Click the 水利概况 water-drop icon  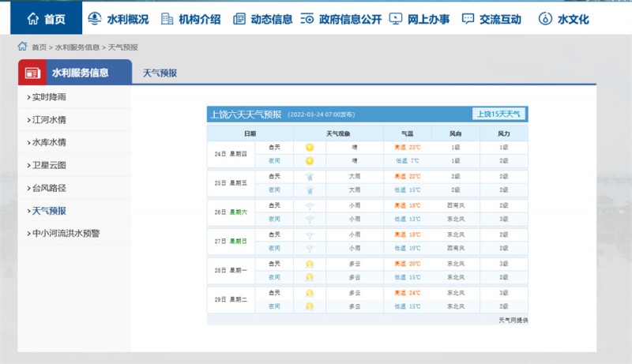click(94, 18)
